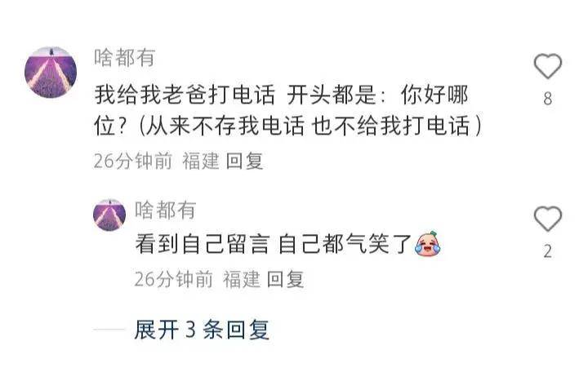Click the username 啥都有 on the top comment
Image resolution: width=588 pixels, height=372 pixels.
click(x=124, y=58)
